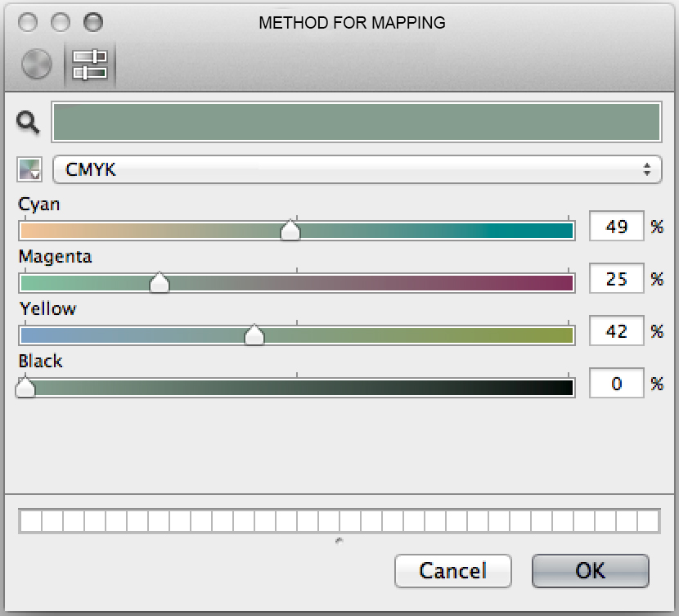Click the Magenta slider handle
The width and height of the screenshot is (679, 616).
(160, 283)
